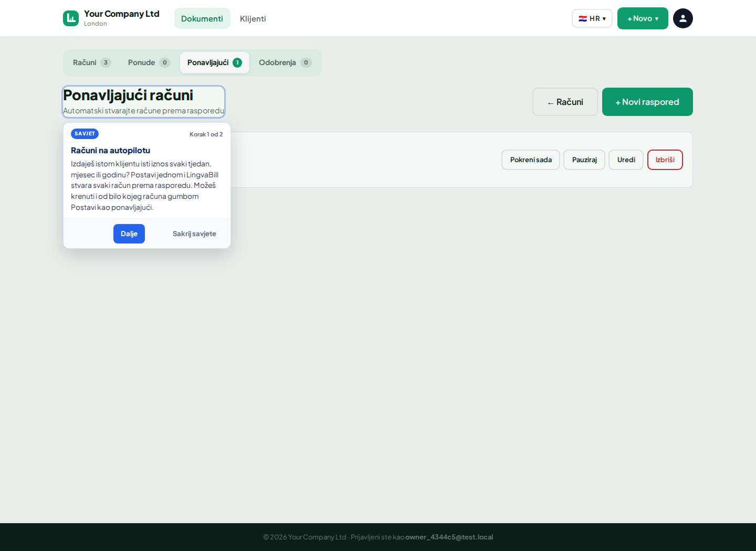Click the 'Računi na autopilotu' tip title
This screenshot has height=551, width=756.
[x=110, y=151]
